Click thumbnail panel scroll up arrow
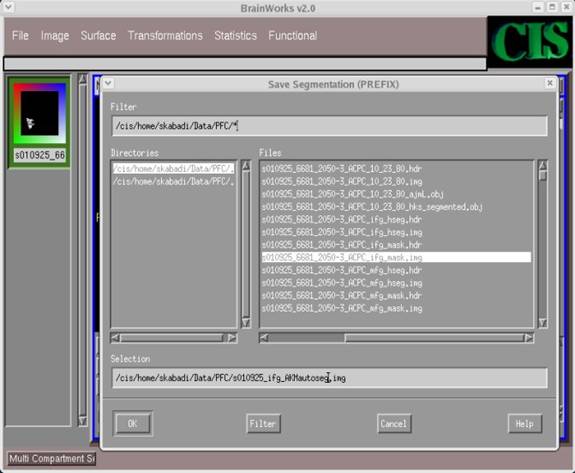The image size is (575, 473). coord(83,79)
